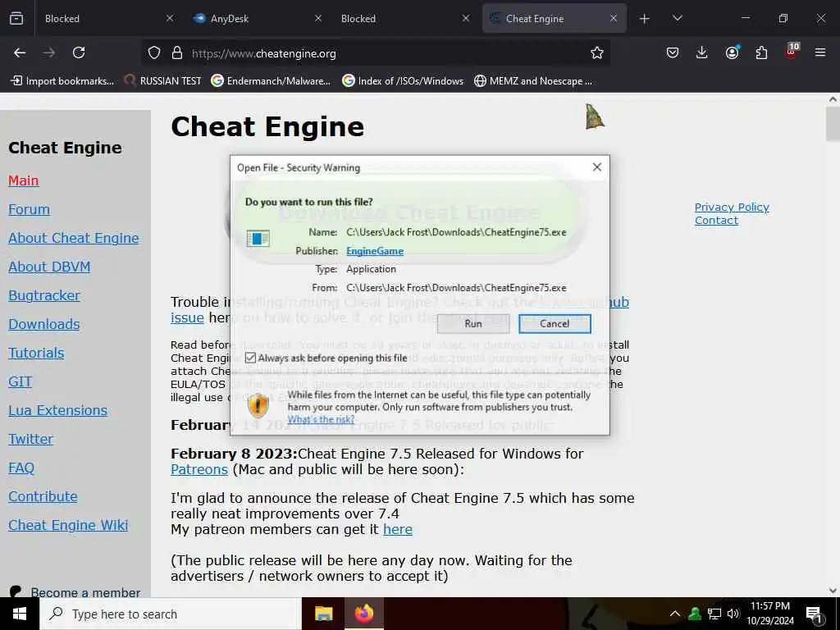Open the volume speaker tray icon
The width and height of the screenshot is (840, 630).
(733, 614)
